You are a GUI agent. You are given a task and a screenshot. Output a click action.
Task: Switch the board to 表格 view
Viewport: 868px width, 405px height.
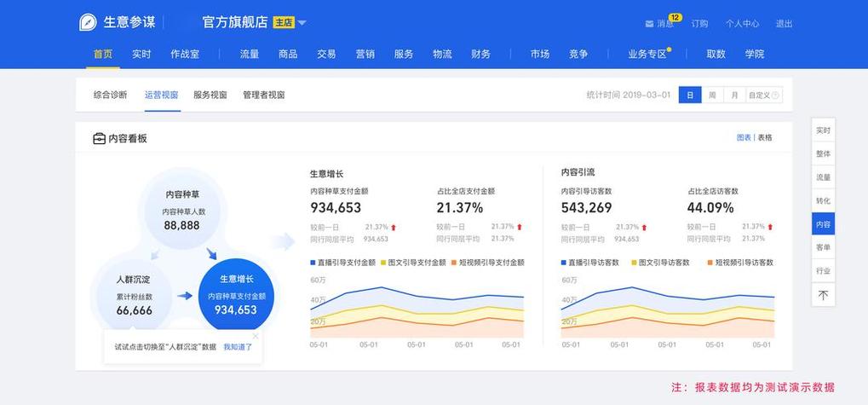[765, 137]
